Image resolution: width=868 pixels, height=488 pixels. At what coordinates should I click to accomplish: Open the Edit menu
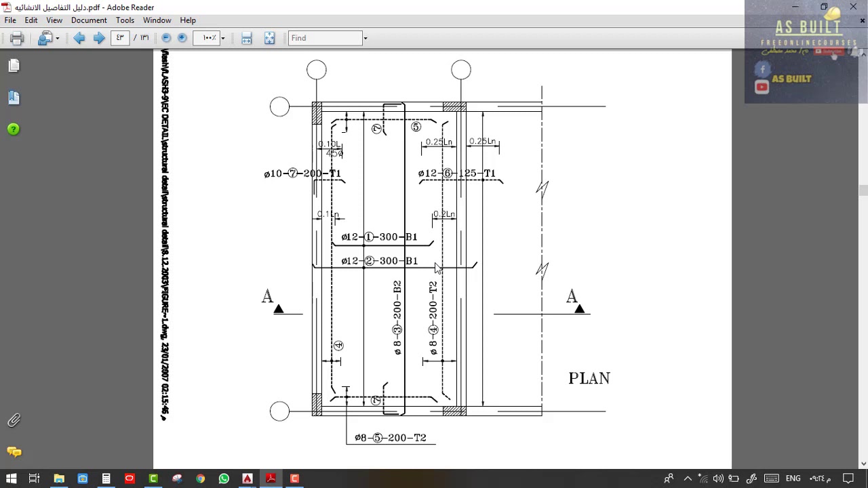(31, 20)
